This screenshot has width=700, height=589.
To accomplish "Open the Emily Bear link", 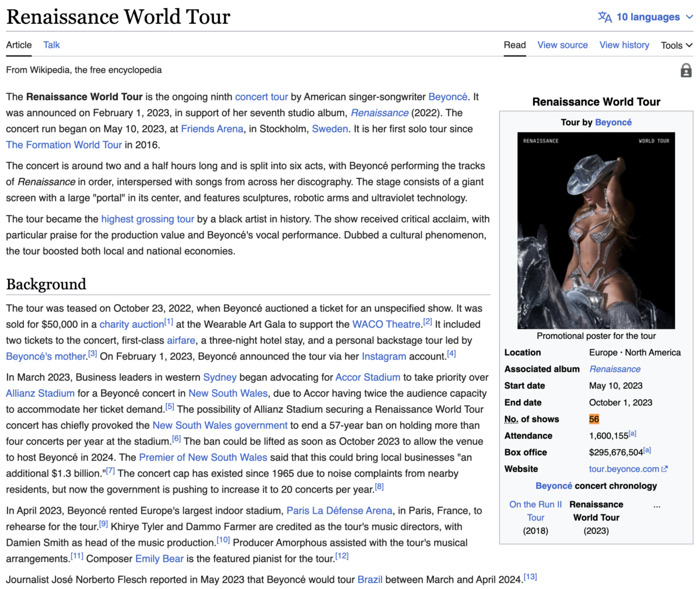I will [x=159, y=559].
